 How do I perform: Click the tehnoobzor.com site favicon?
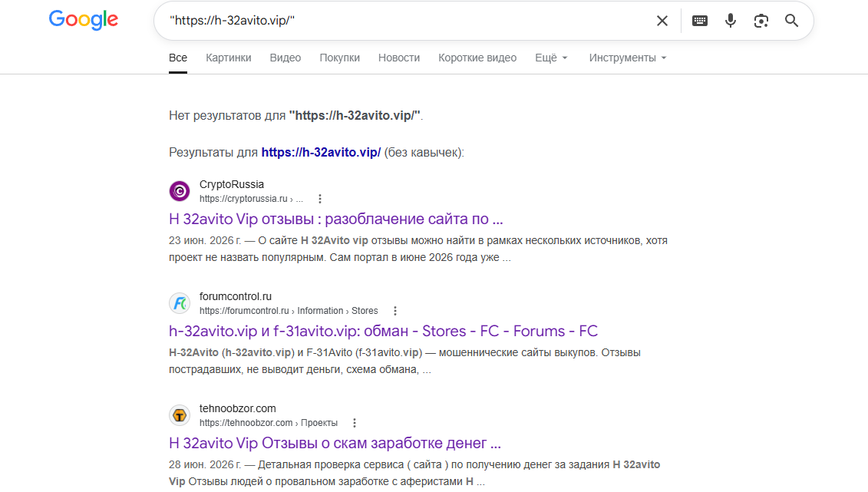pos(180,415)
